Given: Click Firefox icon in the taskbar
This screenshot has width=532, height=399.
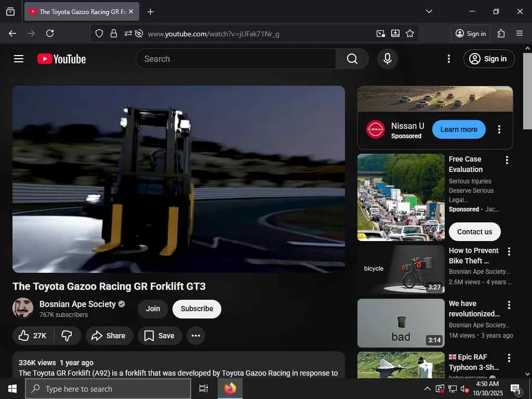Looking at the screenshot, I should 230,389.
